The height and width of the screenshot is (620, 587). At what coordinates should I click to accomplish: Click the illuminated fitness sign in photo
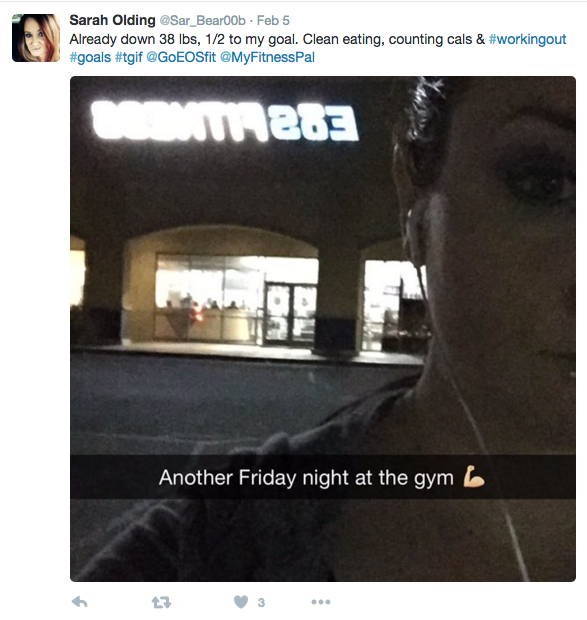coord(225,121)
